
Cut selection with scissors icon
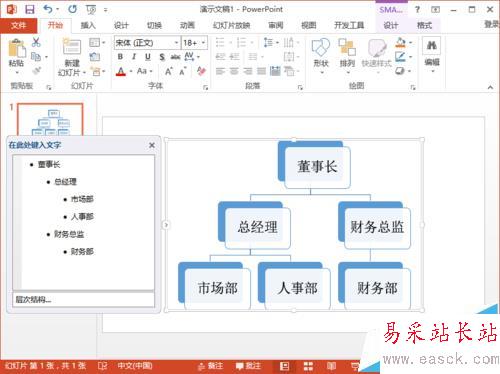(x=36, y=42)
